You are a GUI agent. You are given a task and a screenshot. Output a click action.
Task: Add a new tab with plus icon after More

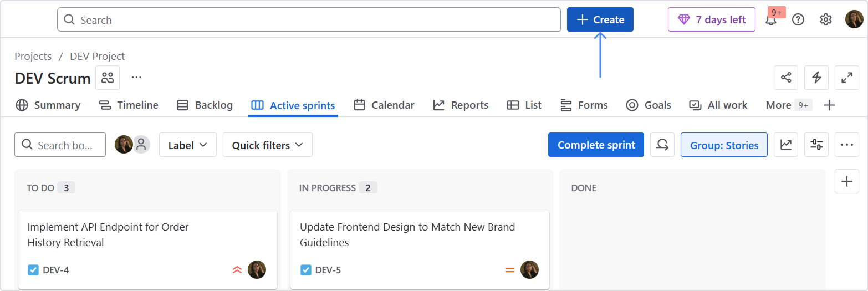click(x=830, y=105)
